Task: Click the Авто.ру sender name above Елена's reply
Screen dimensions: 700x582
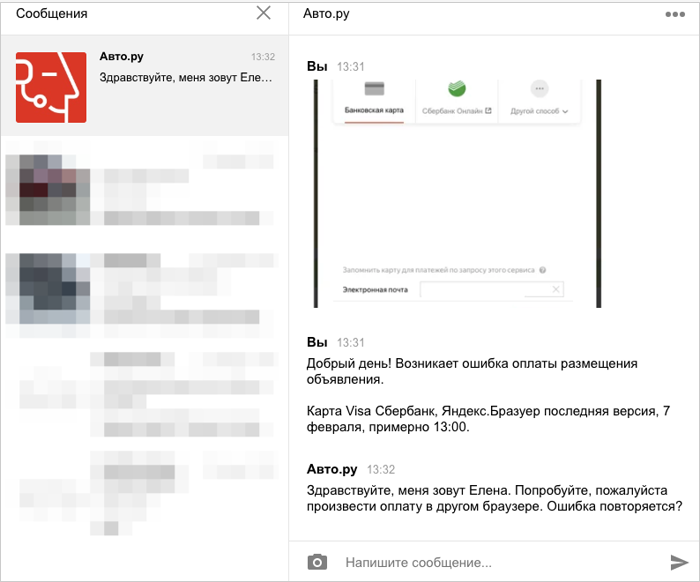Action: tap(332, 469)
